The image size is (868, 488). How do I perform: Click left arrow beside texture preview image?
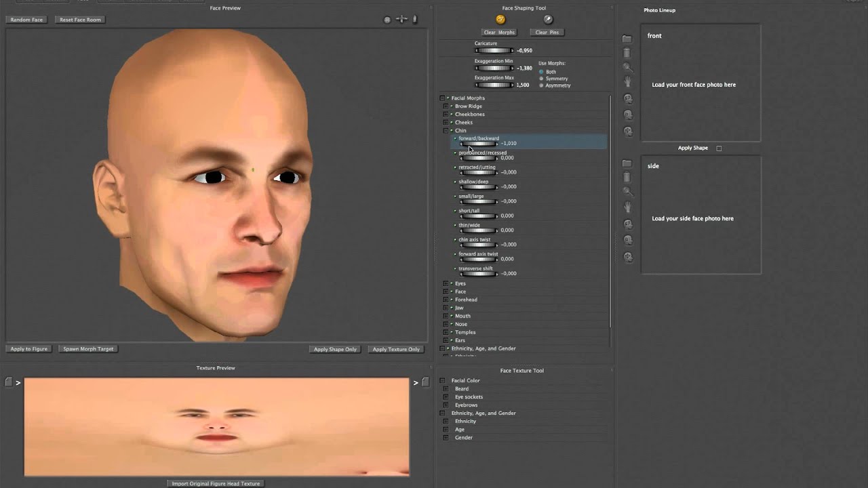tap(18, 383)
